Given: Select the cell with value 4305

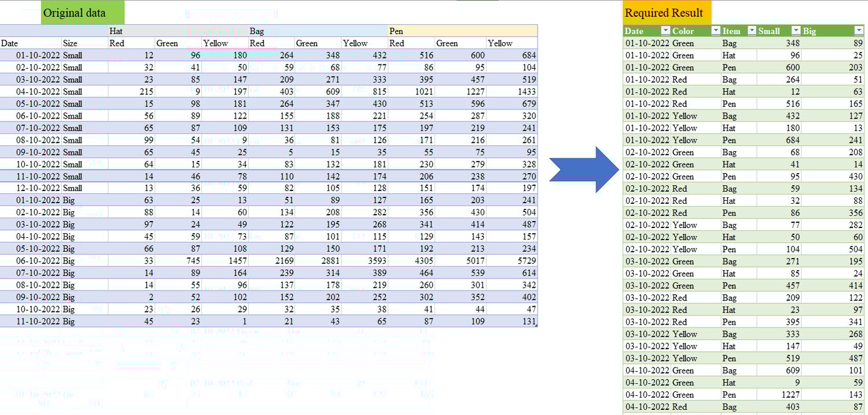Looking at the screenshot, I should click(x=411, y=260).
